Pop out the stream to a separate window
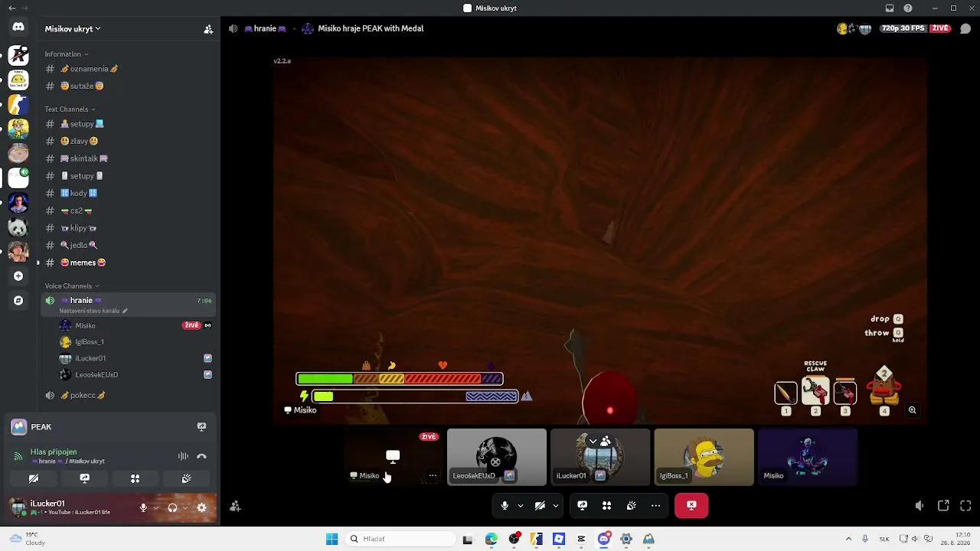This screenshot has height=551, width=980. (x=943, y=505)
